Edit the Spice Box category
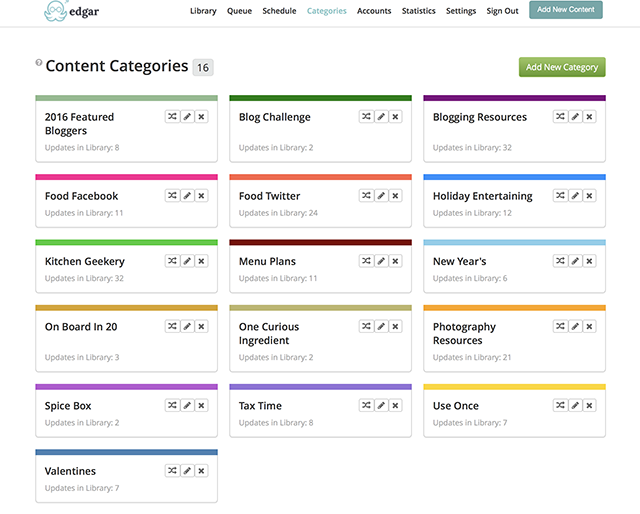The width and height of the screenshot is (640, 514). 187,406
